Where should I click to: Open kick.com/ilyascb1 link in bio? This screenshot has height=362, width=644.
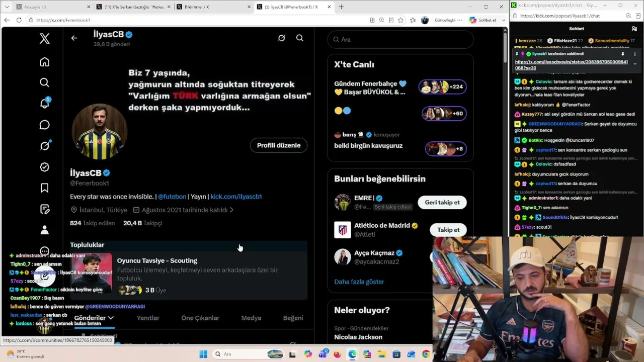click(x=236, y=197)
